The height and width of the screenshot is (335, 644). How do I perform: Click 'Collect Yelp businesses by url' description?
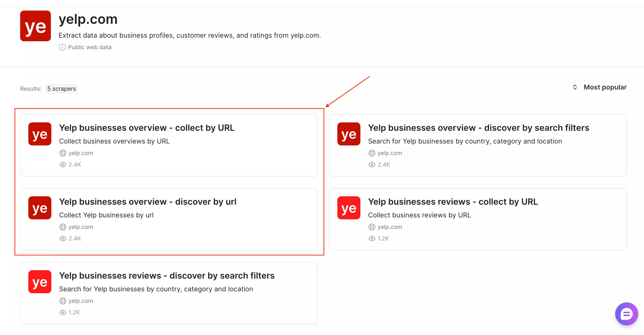(x=106, y=215)
